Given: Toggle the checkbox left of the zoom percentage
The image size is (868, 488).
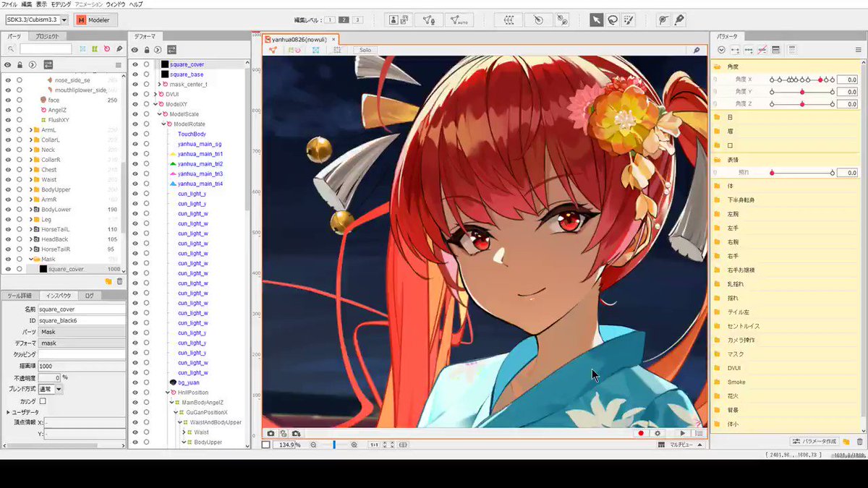Looking at the screenshot, I should point(266,445).
